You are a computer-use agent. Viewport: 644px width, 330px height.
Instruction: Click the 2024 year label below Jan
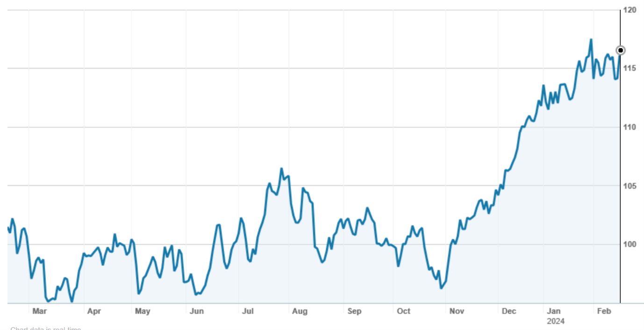pyautogui.click(x=556, y=322)
